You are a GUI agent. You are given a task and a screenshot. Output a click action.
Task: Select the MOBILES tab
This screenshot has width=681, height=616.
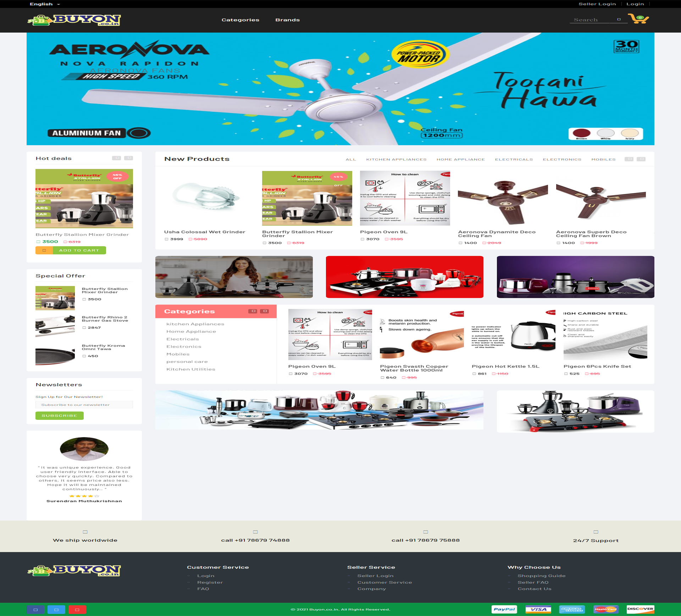(x=604, y=160)
